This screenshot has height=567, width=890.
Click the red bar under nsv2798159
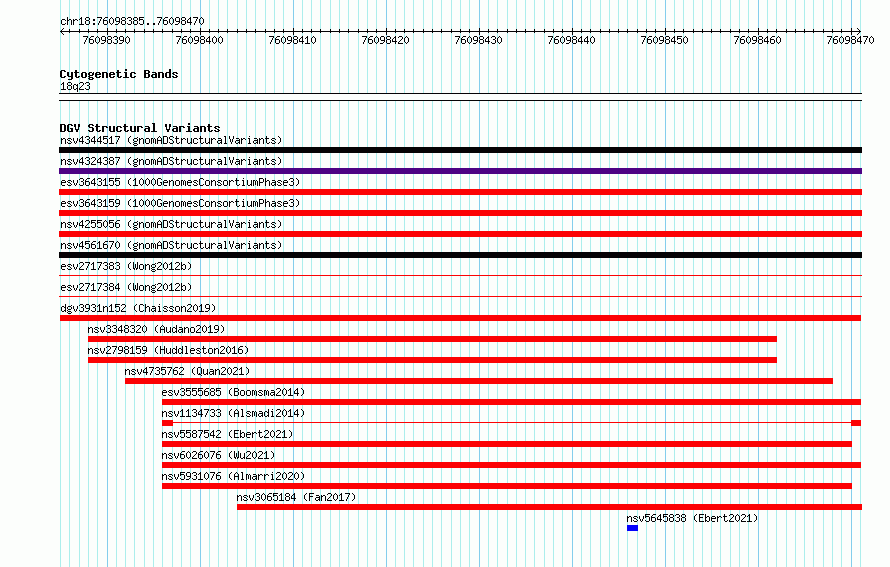click(x=433, y=360)
